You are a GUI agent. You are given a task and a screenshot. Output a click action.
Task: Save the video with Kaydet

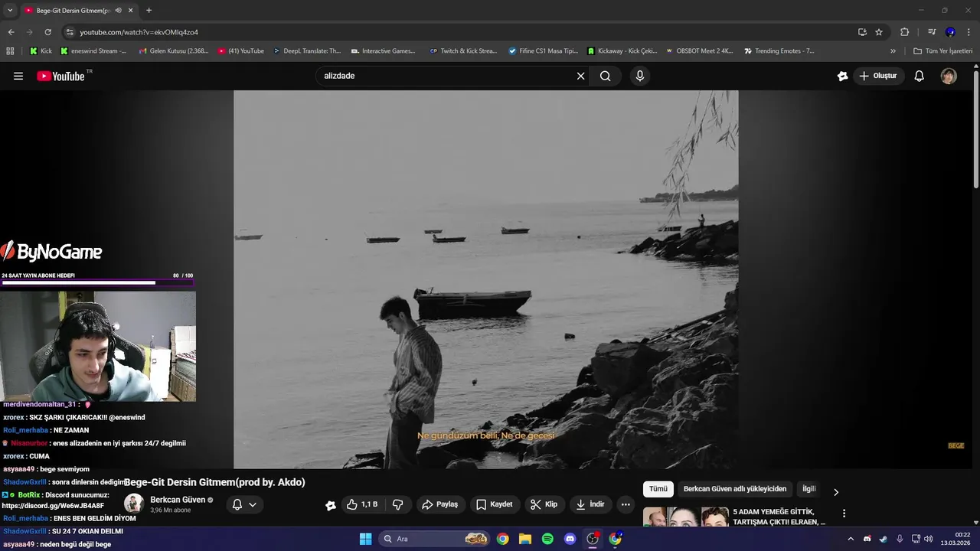[495, 504]
